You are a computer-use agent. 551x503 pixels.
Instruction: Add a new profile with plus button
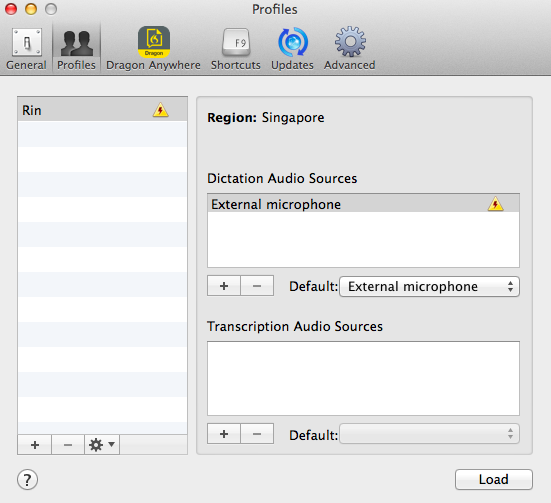coord(34,445)
